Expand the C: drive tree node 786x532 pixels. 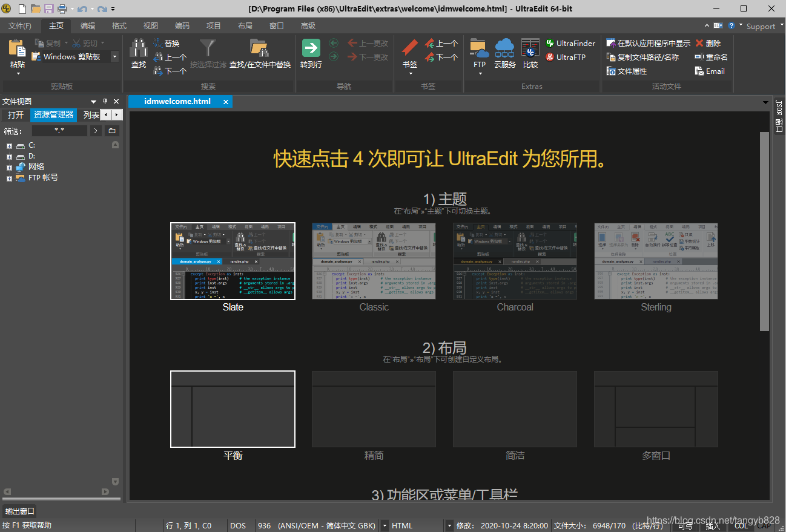coord(9,146)
